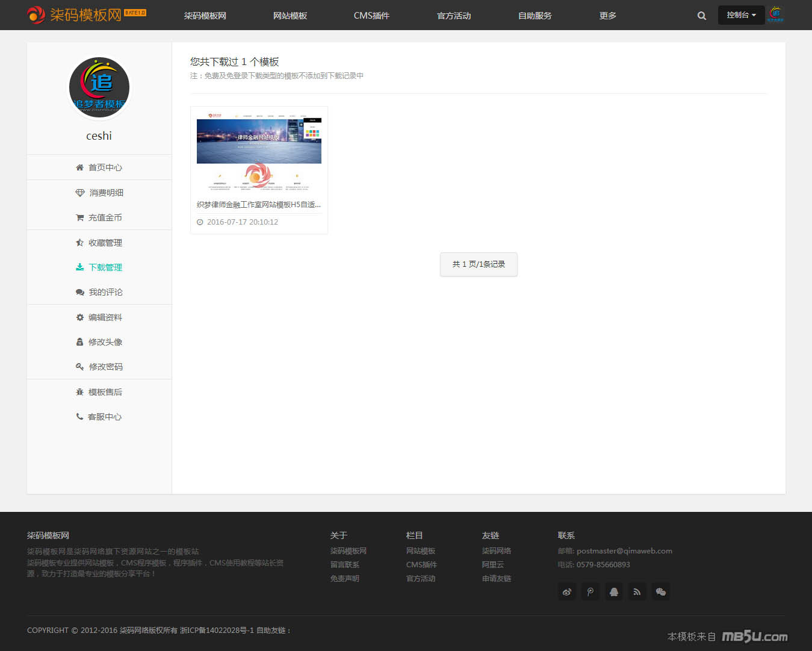The height and width of the screenshot is (651, 812).
Task: Open the lawyer finance template thumbnail
Action: pos(259,152)
